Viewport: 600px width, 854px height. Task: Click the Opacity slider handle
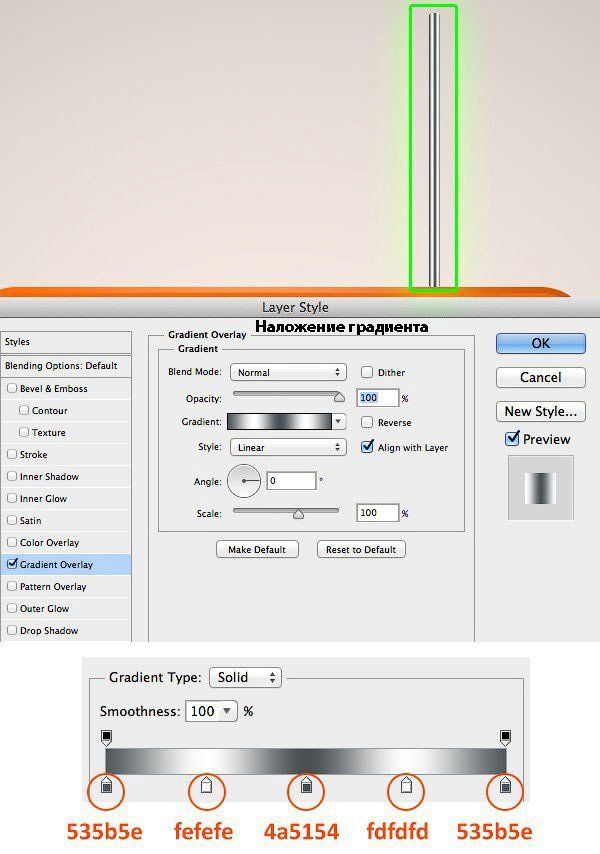click(339, 397)
